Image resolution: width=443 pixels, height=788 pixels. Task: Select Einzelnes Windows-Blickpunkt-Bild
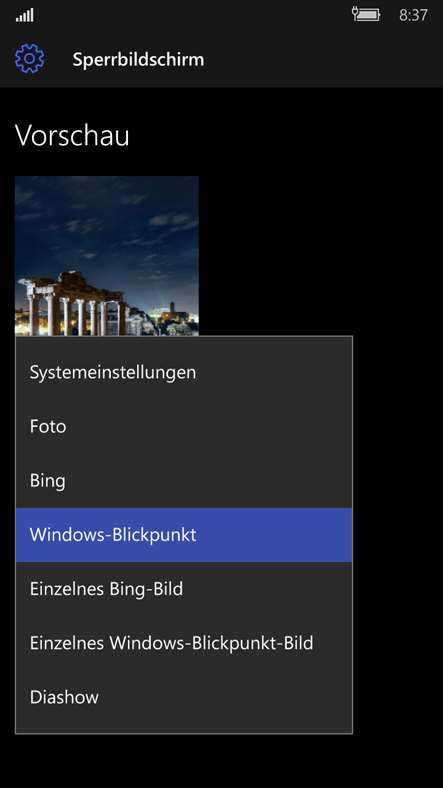point(184,643)
